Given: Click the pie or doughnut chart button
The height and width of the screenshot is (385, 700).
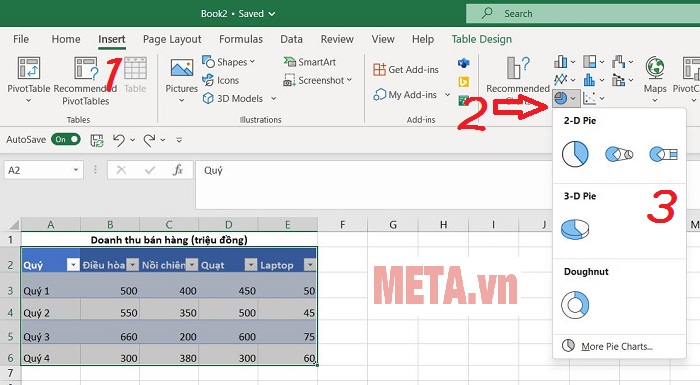Looking at the screenshot, I should click(566, 98).
